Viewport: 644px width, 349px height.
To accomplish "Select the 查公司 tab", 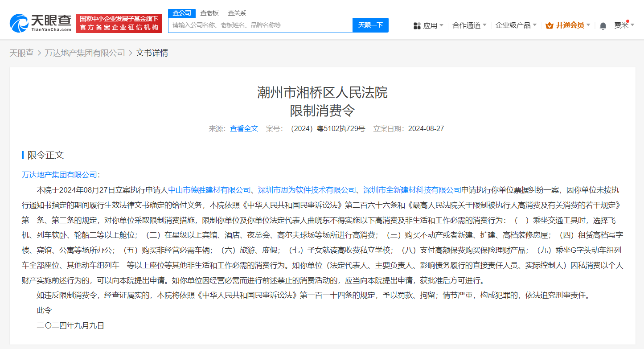I will click(182, 13).
